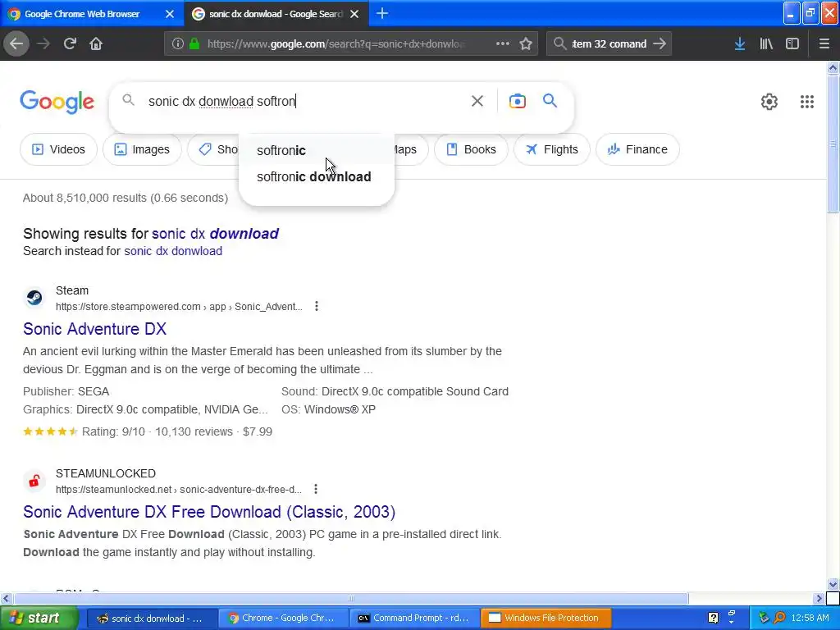Search instead for sonic dx donwload
The image size is (840, 630).
tap(173, 251)
